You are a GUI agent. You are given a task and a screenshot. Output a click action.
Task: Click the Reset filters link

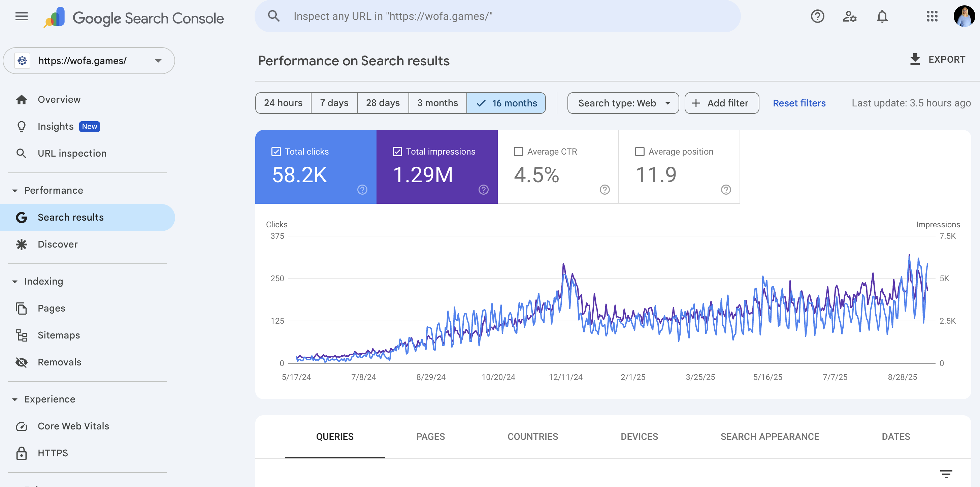pyautogui.click(x=799, y=103)
